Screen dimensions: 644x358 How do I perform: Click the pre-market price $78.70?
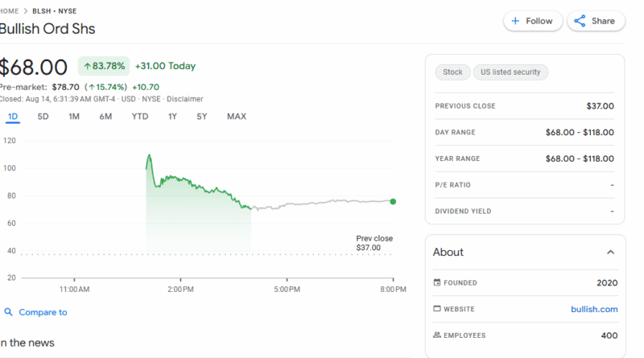click(x=66, y=87)
